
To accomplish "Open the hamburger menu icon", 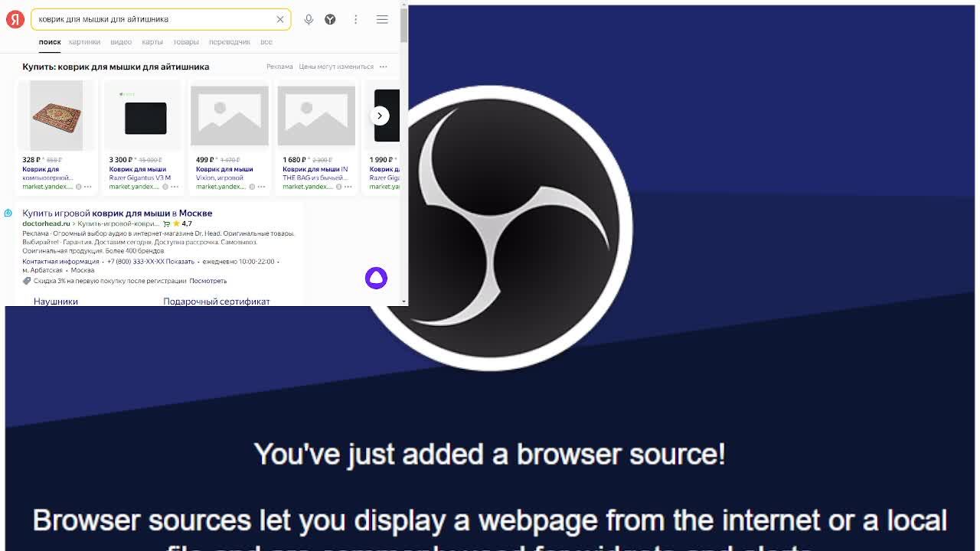I will pyautogui.click(x=382, y=19).
